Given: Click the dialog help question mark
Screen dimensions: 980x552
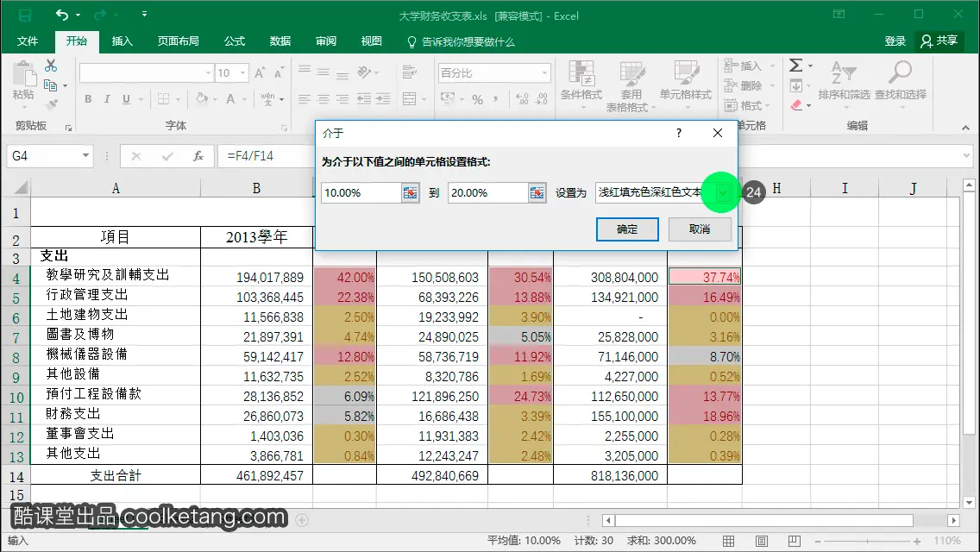Looking at the screenshot, I should (679, 133).
